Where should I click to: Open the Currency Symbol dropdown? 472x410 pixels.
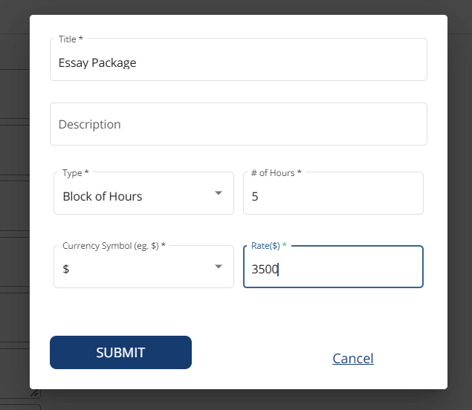(143, 266)
